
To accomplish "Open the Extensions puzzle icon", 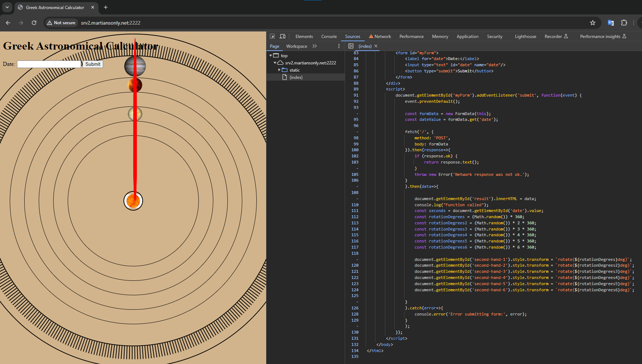I will [x=624, y=23].
